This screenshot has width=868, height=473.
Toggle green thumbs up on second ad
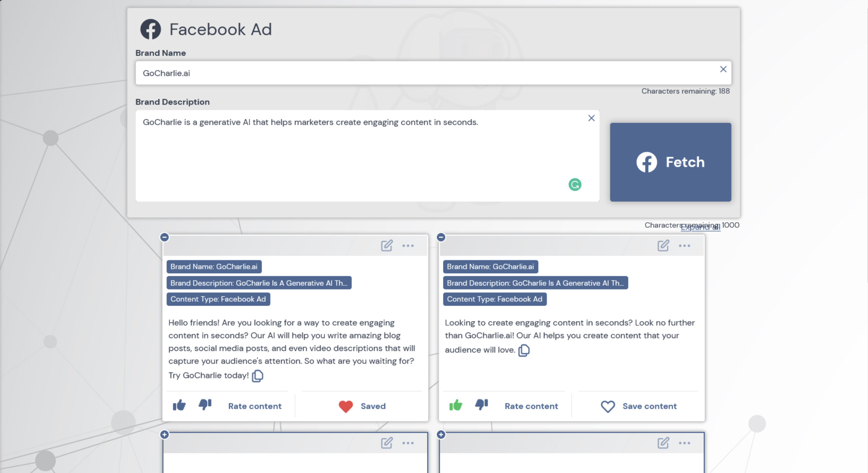click(x=456, y=405)
